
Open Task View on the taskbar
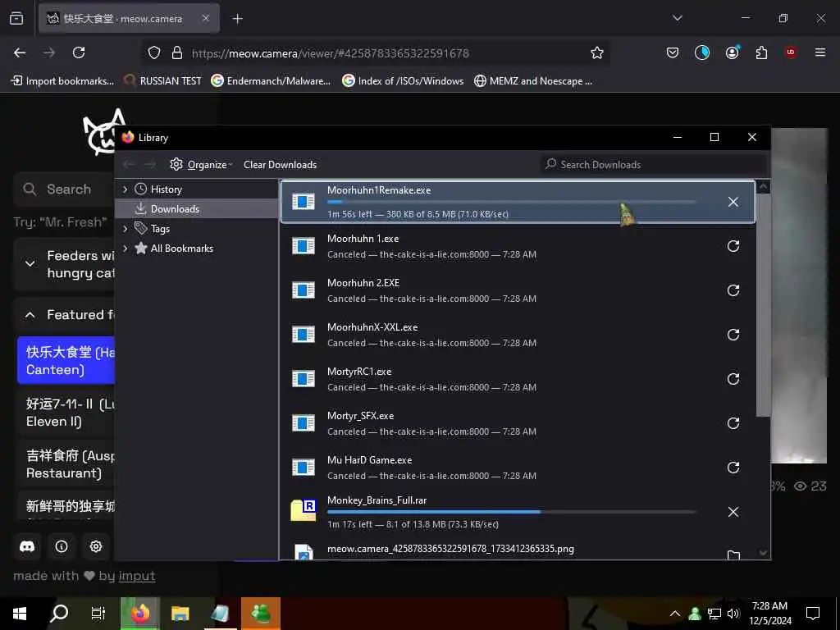pyautogui.click(x=98, y=614)
